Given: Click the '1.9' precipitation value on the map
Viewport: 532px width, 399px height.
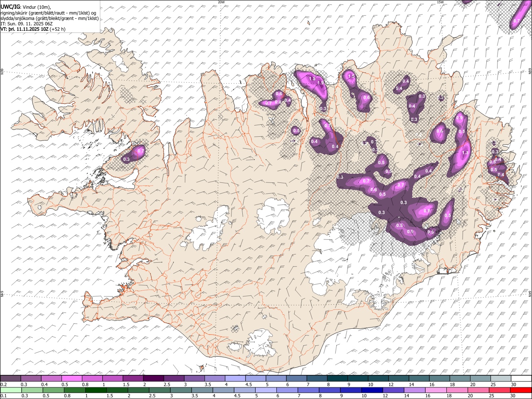Looking at the screenshot, I should [320, 83].
